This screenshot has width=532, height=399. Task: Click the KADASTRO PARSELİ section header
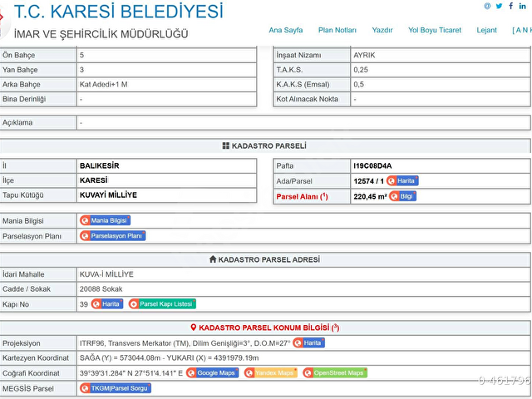click(264, 146)
